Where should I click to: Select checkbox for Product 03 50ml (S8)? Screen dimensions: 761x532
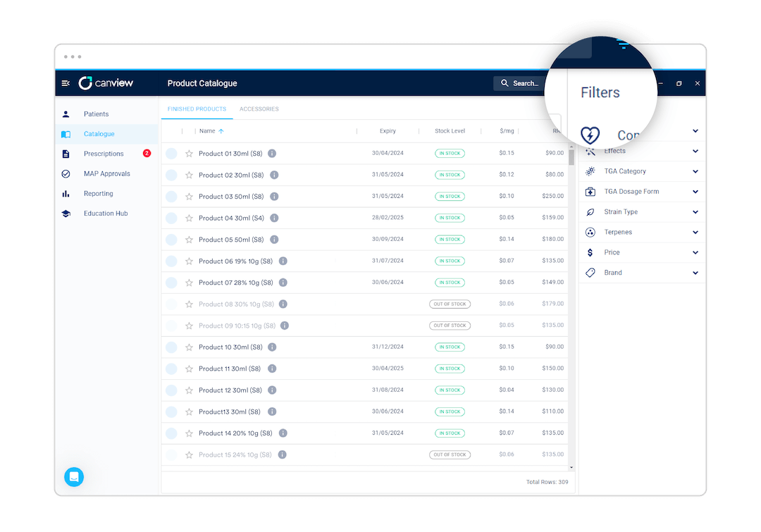tap(171, 197)
